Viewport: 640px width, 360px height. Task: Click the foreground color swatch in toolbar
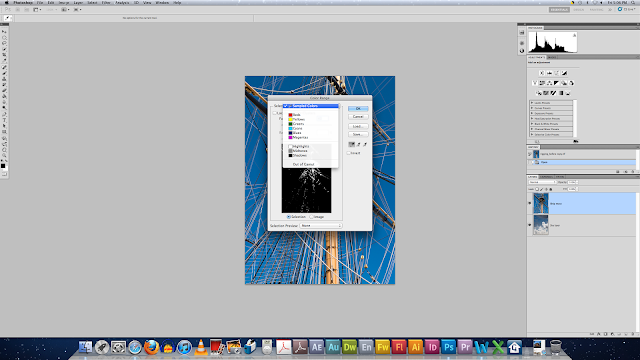pyautogui.click(x=3, y=166)
